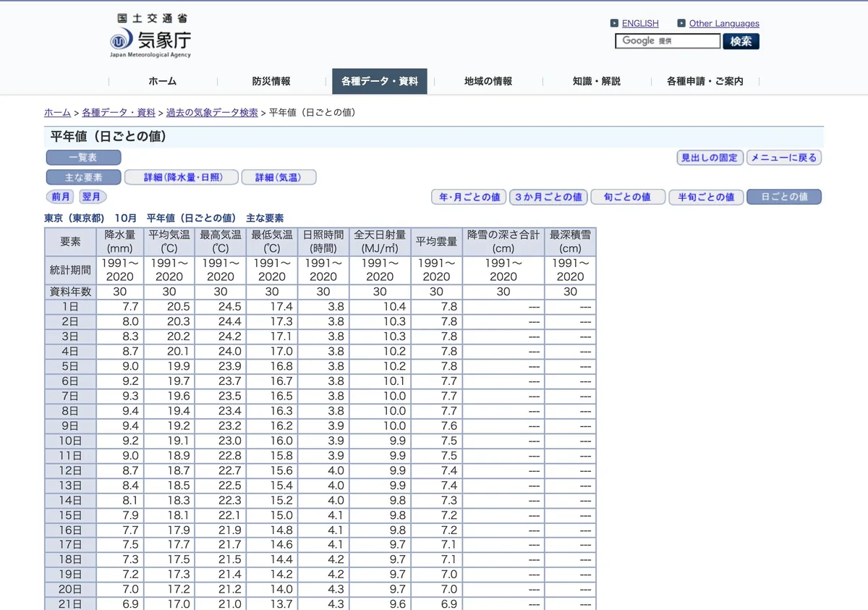Open the 各種データ・資料 navigation menu

[380, 81]
